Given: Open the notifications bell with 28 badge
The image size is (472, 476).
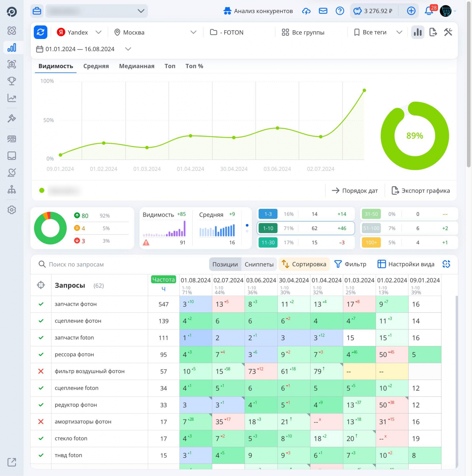Looking at the screenshot, I should point(429,11).
